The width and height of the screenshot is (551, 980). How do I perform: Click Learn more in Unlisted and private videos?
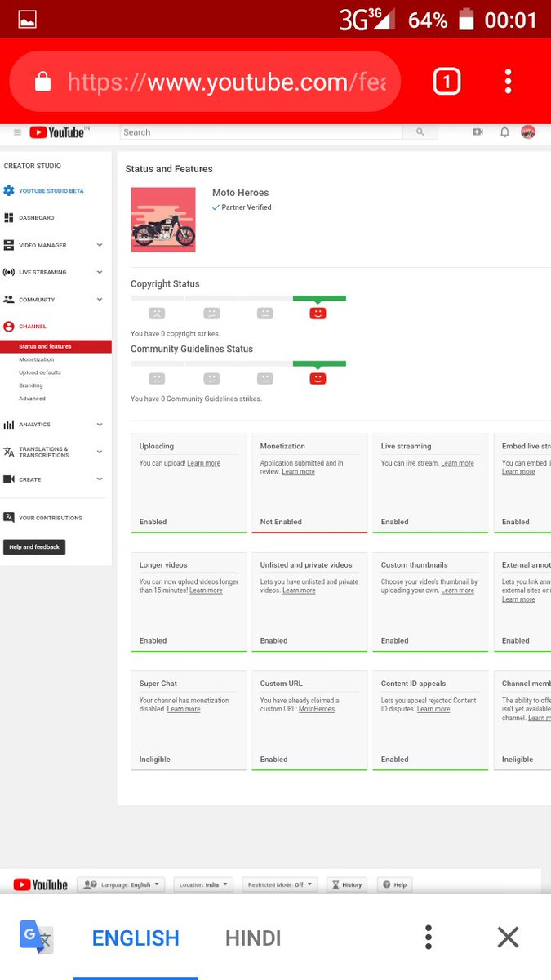pyautogui.click(x=299, y=590)
